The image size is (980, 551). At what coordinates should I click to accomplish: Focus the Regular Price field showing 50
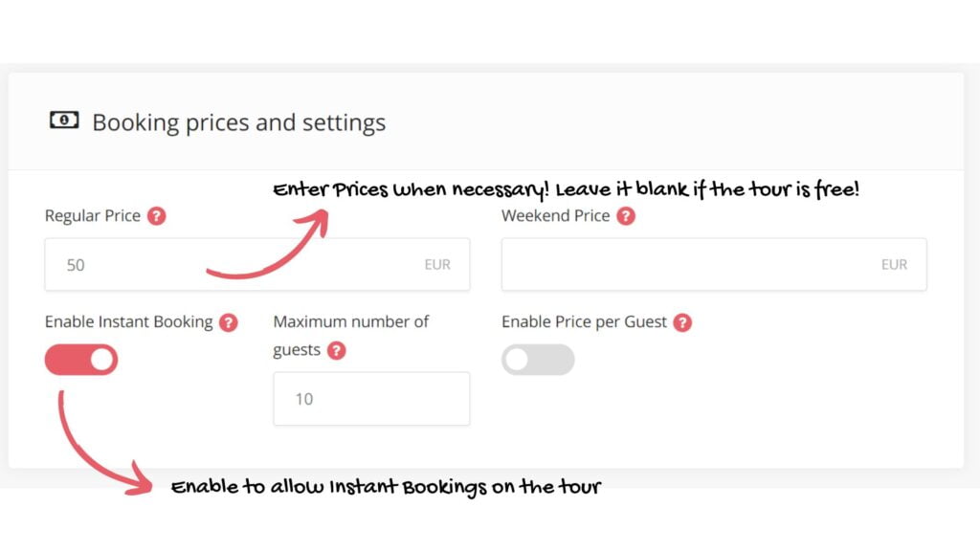tap(256, 264)
